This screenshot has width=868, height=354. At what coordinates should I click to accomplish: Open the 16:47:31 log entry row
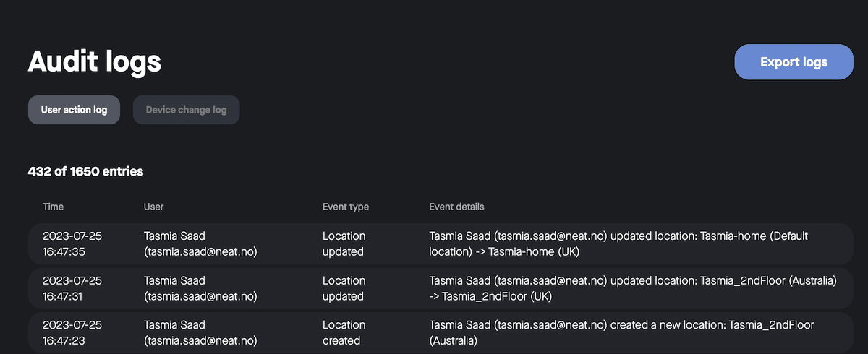pyautogui.click(x=441, y=288)
